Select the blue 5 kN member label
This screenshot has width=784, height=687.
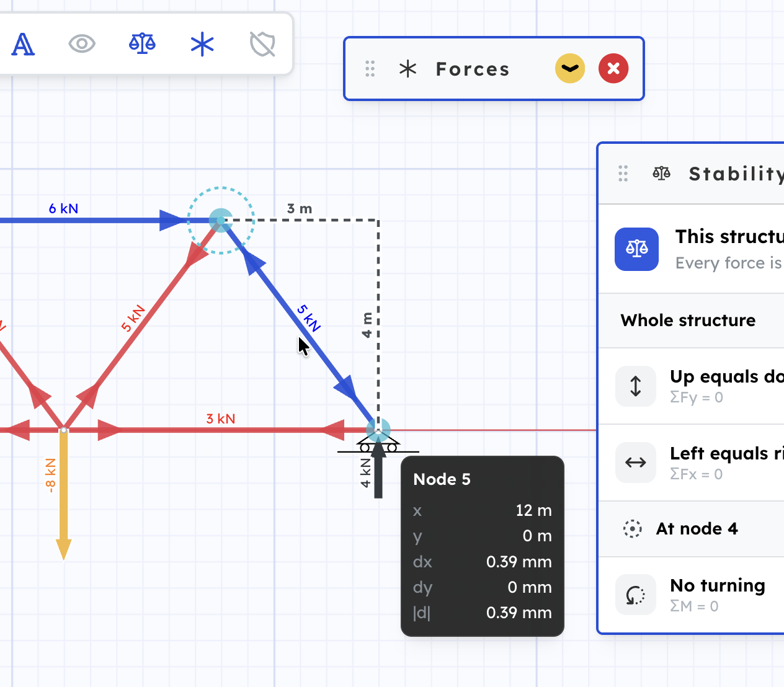pyautogui.click(x=309, y=318)
